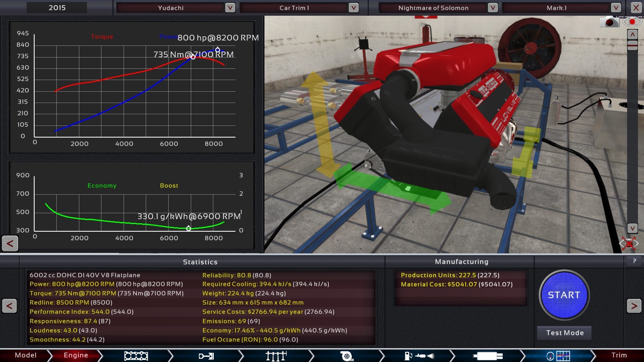Toggle the red eye view icon
The width and height of the screenshot is (644, 362).
click(632, 22)
